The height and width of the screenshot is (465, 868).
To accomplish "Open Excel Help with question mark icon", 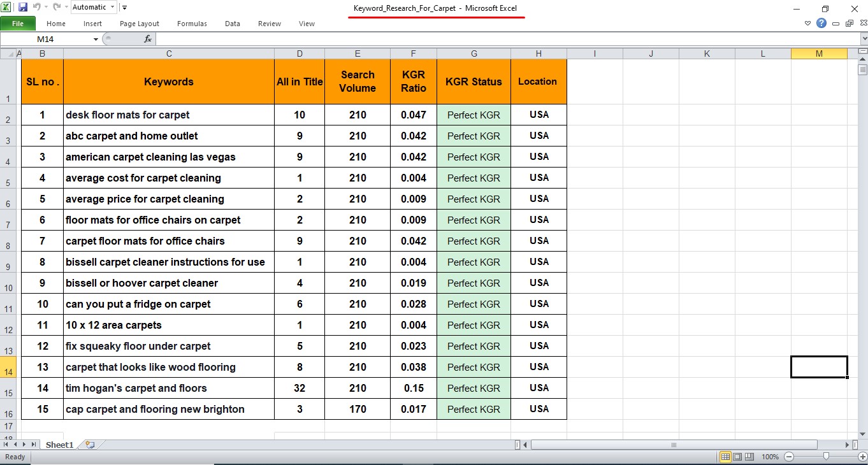I will coord(821,24).
